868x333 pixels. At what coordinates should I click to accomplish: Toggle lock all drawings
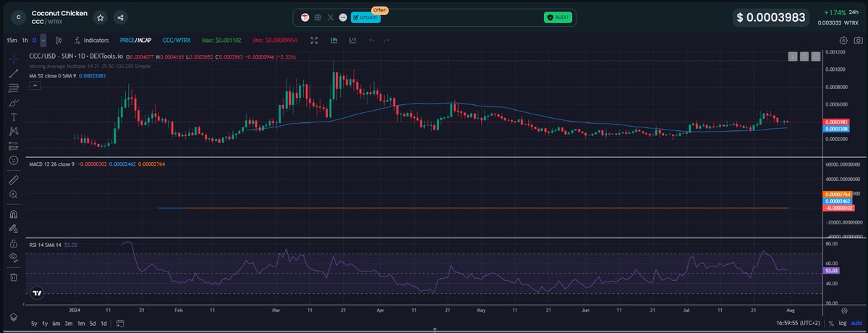click(14, 243)
